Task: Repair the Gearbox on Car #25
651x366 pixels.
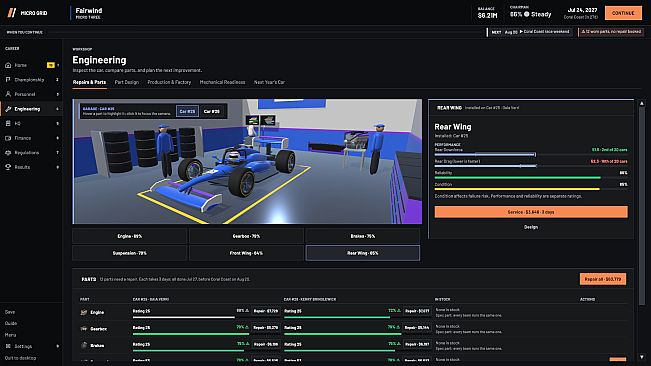Action: coord(266,327)
